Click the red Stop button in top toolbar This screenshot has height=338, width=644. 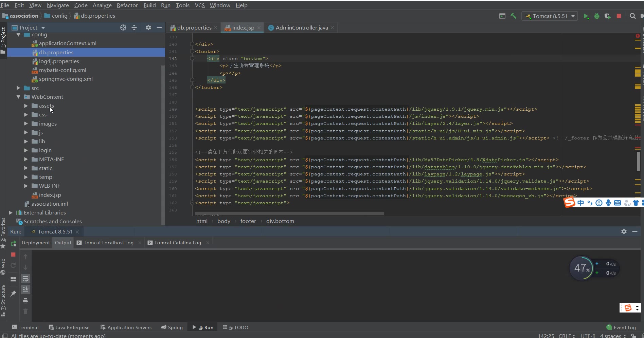click(619, 16)
